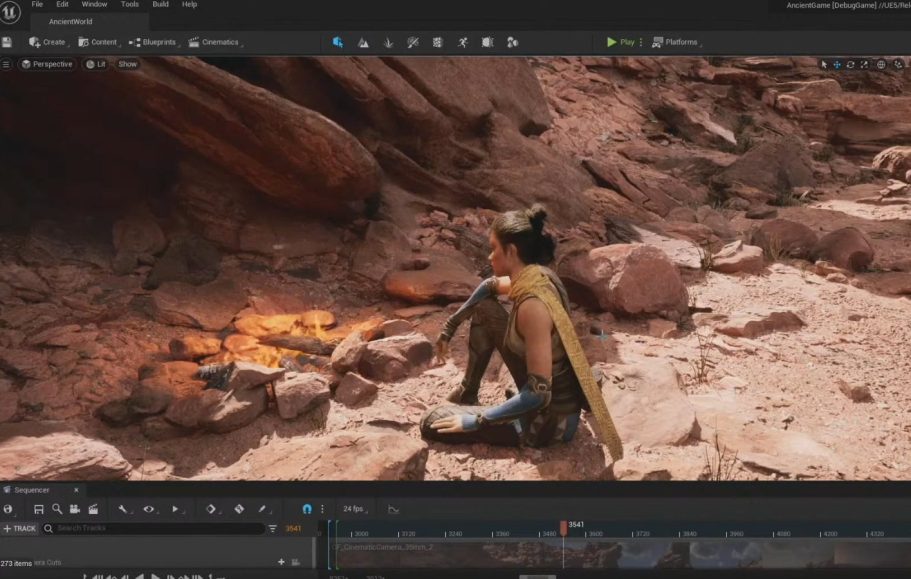The image size is (911, 579).
Task: Activate the Selection mode icon
Action: tap(338, 42)
